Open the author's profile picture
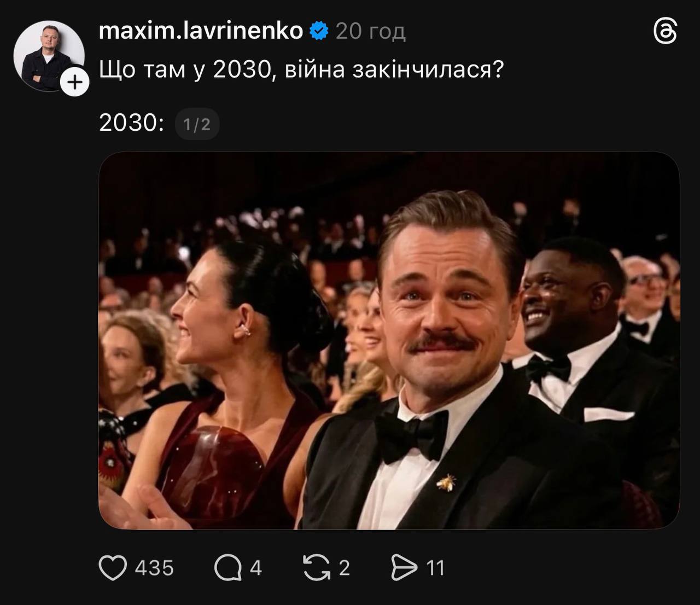This screenshot has height=605, width=700. (x=47, y=55)
